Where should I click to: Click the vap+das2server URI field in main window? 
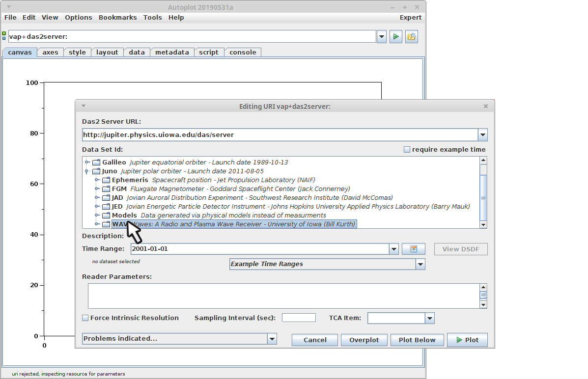pos(192,37)
